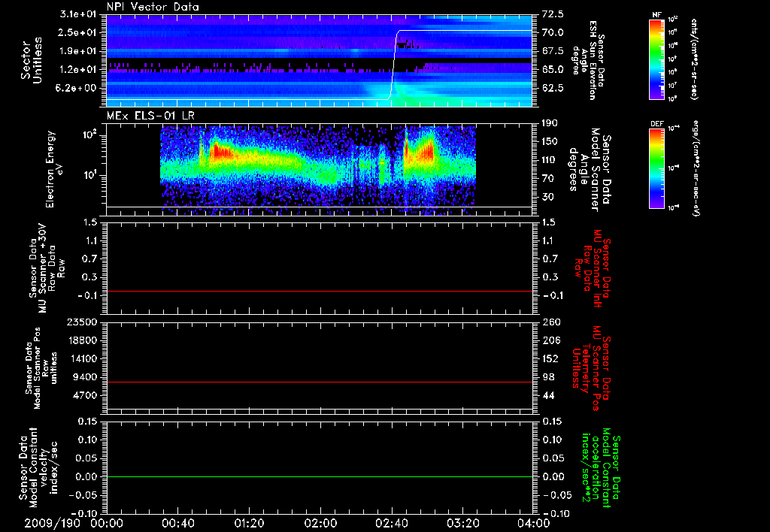
Task: Click the '03:20' time axis label
Action: (x=463, y=523)
